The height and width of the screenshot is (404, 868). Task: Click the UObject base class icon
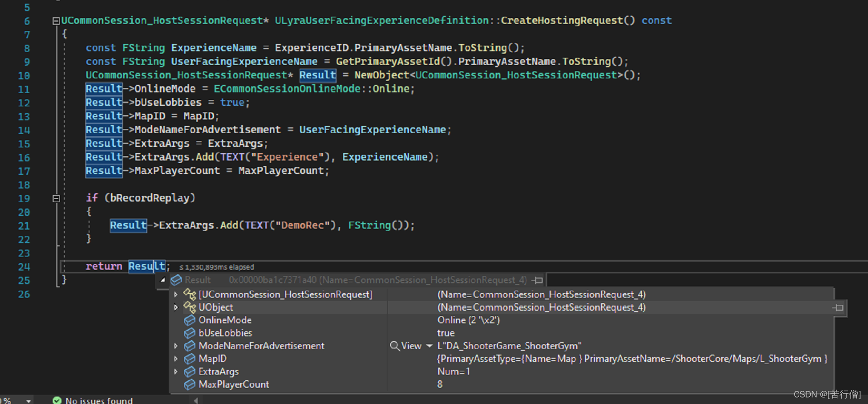point(190,307)
